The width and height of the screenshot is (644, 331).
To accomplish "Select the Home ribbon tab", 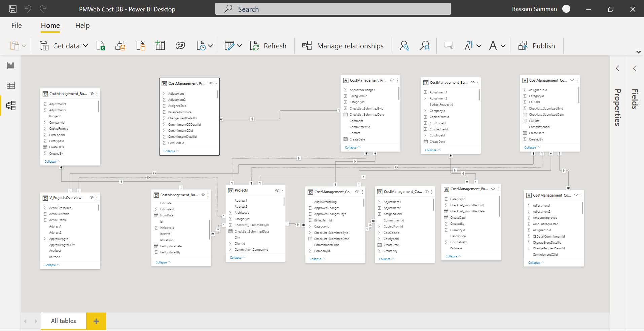I will click(50, 26).
